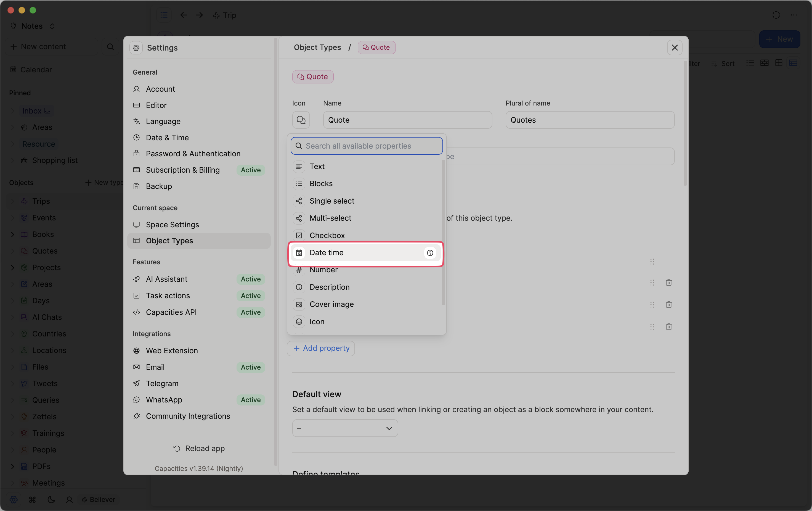Click Object Types settings menu item
Image resolution: width=812 pixels, height=511 pixels.
point(169,241)
